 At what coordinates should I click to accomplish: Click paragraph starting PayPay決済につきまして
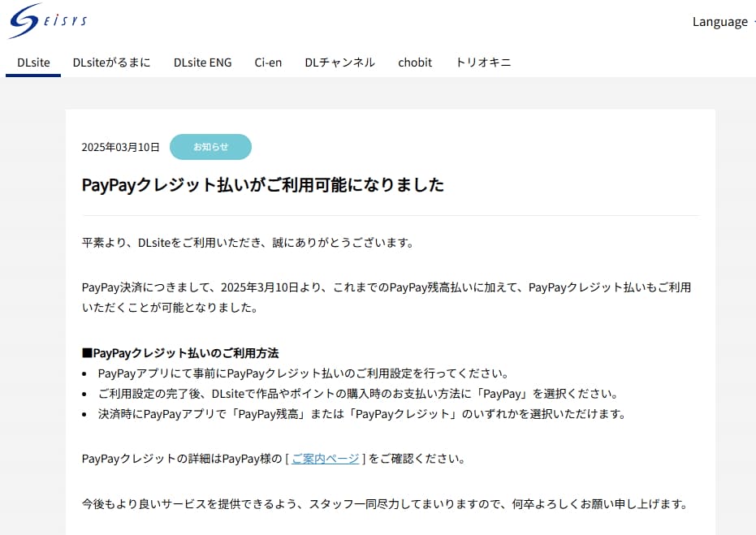[x=387, y=297]
